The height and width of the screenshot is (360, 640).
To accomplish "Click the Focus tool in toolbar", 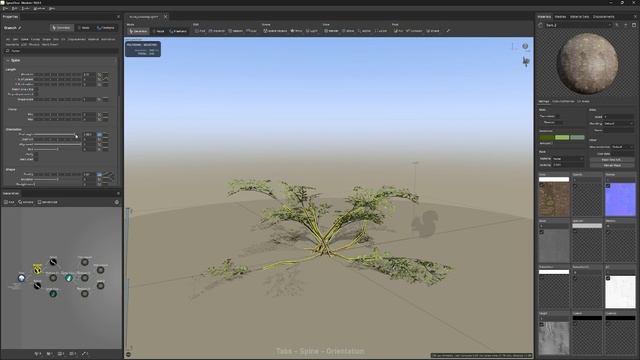I will [251, 31].
